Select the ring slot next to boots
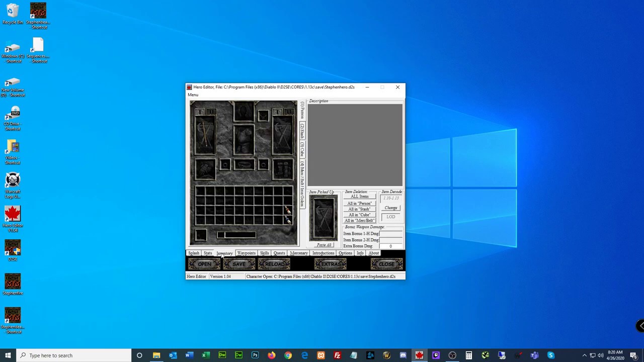Viewport: 644px width, 362px height. [263, 165]
